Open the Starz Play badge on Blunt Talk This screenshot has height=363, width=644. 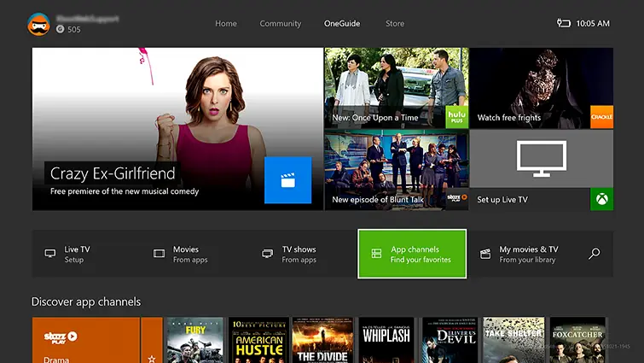[456, 198]
